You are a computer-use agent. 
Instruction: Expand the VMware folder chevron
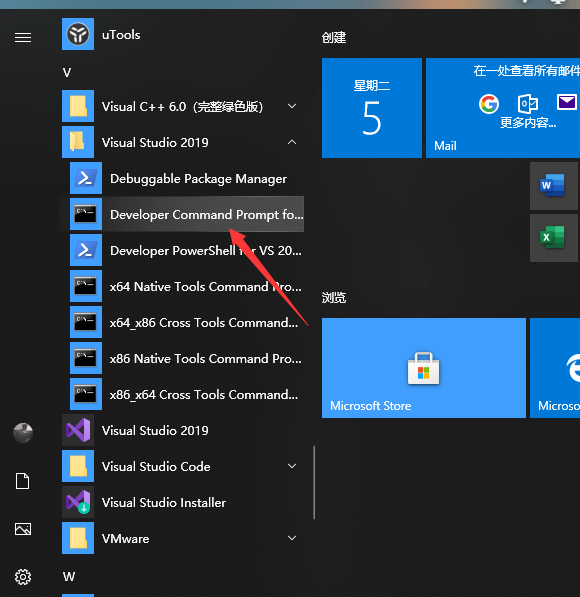tap(292, 538)
